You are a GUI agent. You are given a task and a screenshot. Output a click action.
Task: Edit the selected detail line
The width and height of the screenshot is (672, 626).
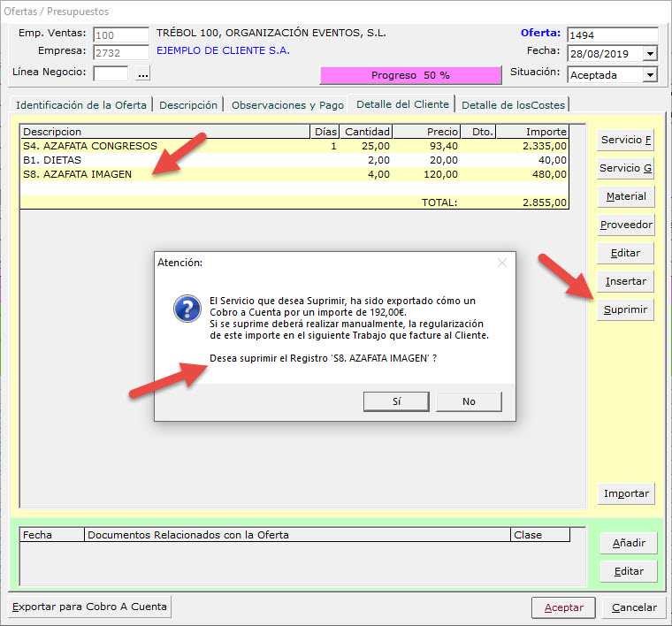[x=625, y=253]
